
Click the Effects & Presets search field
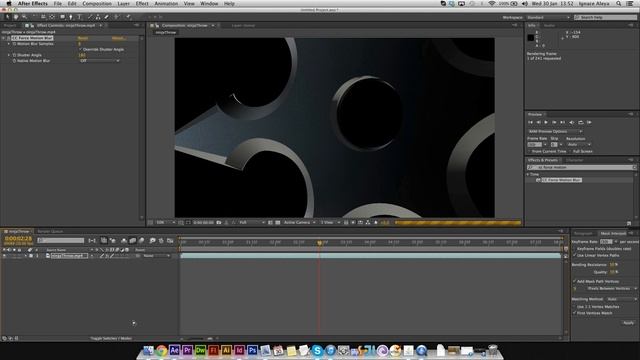pyautogui.click(x=582, y=167)
